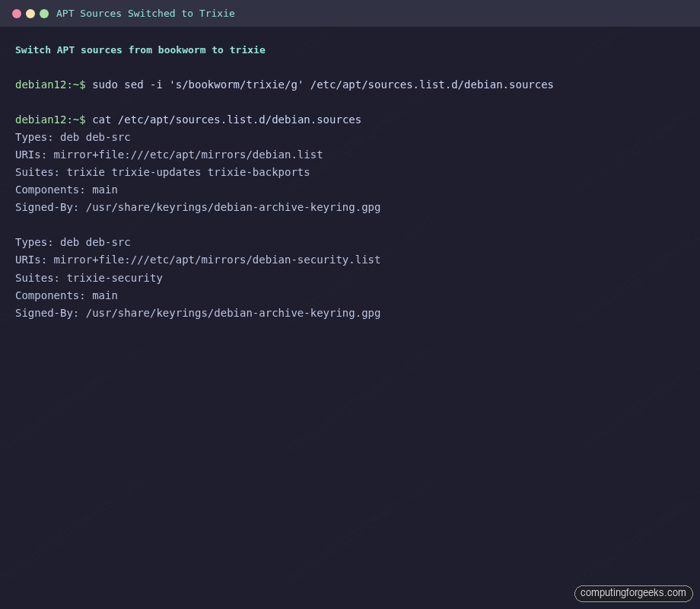Select the second 'Components: main' entry
The height and width of the screenshot is (609, 700).
coord(66,295)
